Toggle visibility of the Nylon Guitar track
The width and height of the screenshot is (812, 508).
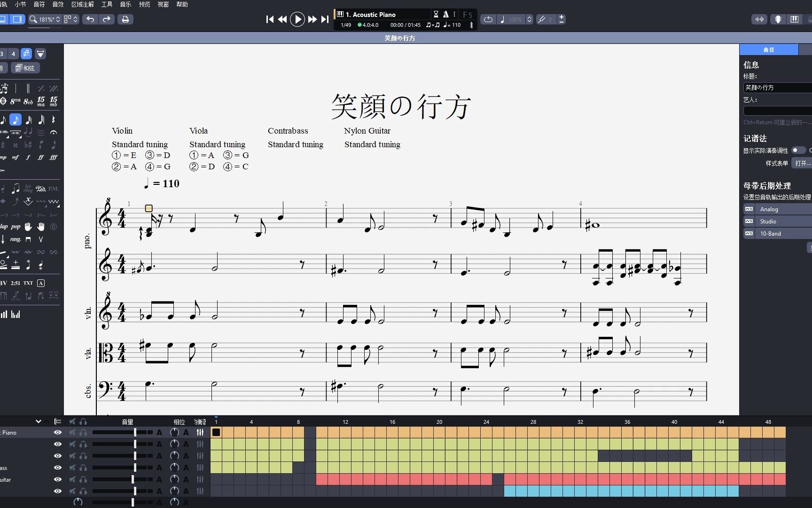57,479
